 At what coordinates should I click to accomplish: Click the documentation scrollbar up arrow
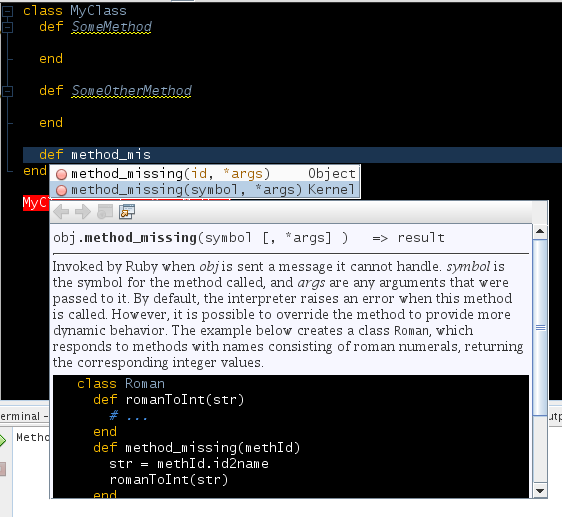[540, 232]
